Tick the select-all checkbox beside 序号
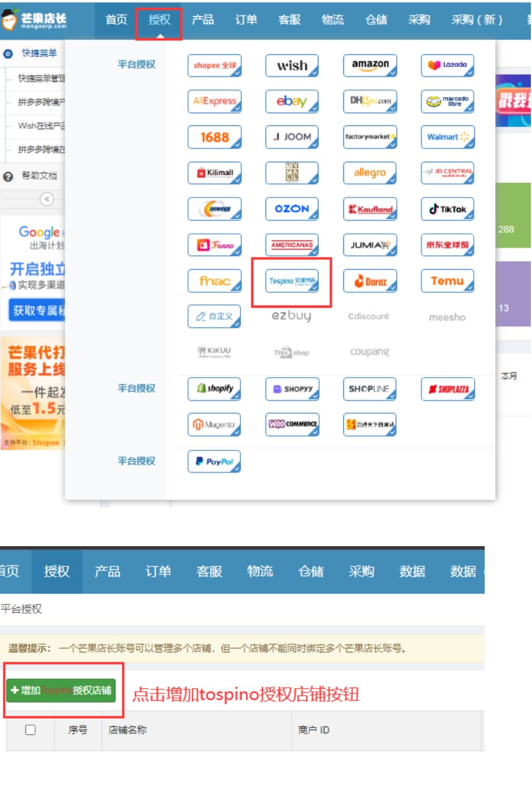 pyautogui.click(x=31, y=730)
